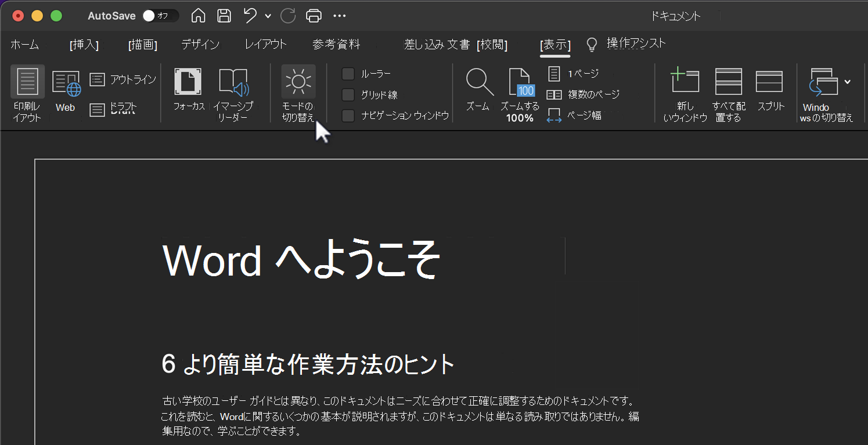Image resolution: width=868 pixels, height=445 pixels.
Task: Open the Mailings (差し込み文書) tab
Action: 437,45
